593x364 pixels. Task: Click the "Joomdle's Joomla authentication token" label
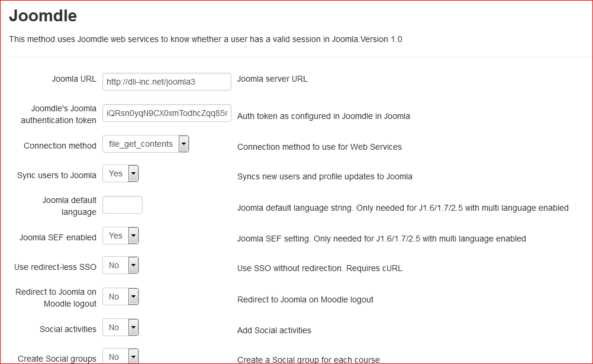[x=59, y=114]
